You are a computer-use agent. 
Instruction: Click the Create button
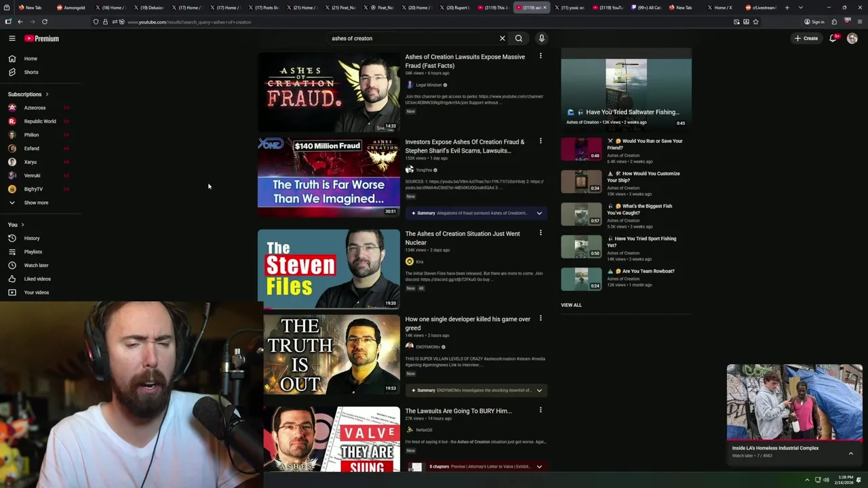coord(806,39)
